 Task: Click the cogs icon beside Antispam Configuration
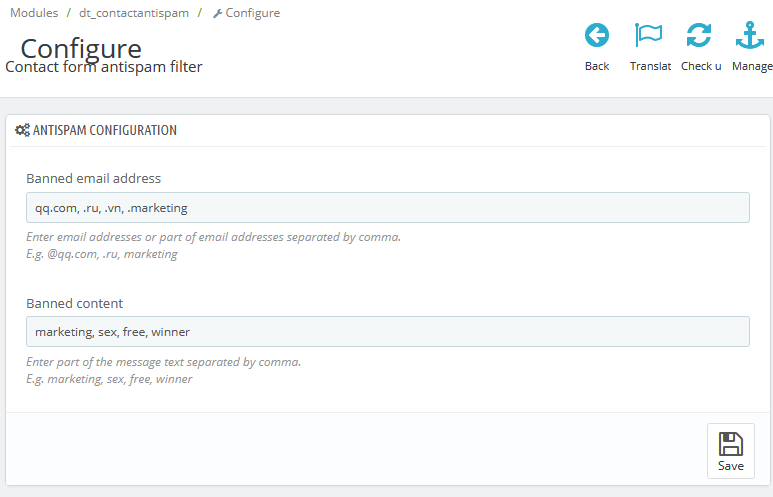pos(22,131)
